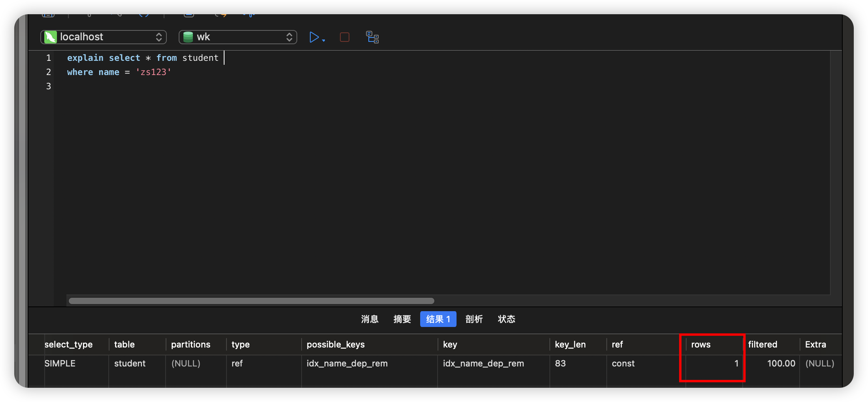This screenshot has width=868, height=402.
Task: Click line number 3 in editor gutter
Action: click(x=49, y=86)
